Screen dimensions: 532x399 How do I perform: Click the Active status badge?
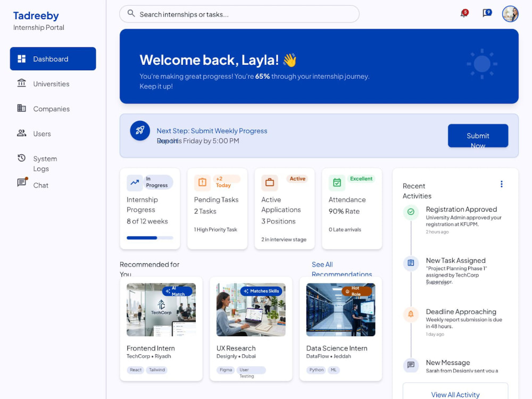point(297,179)
